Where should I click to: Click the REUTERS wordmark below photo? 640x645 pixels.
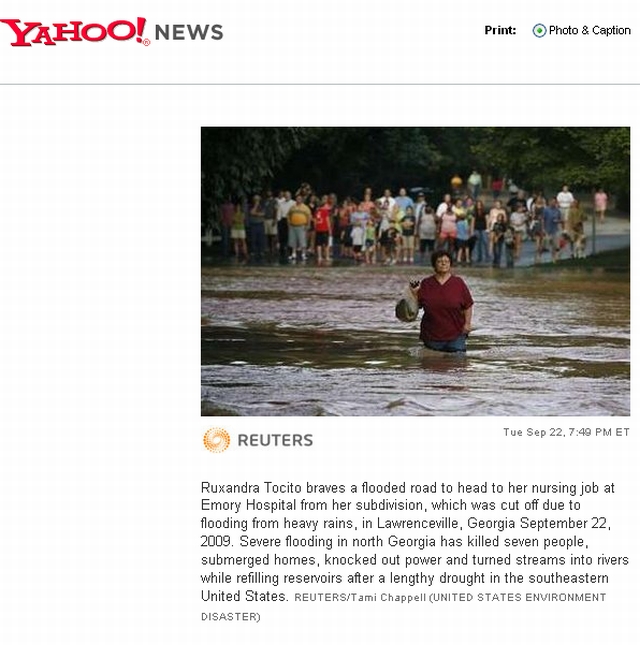275,440
